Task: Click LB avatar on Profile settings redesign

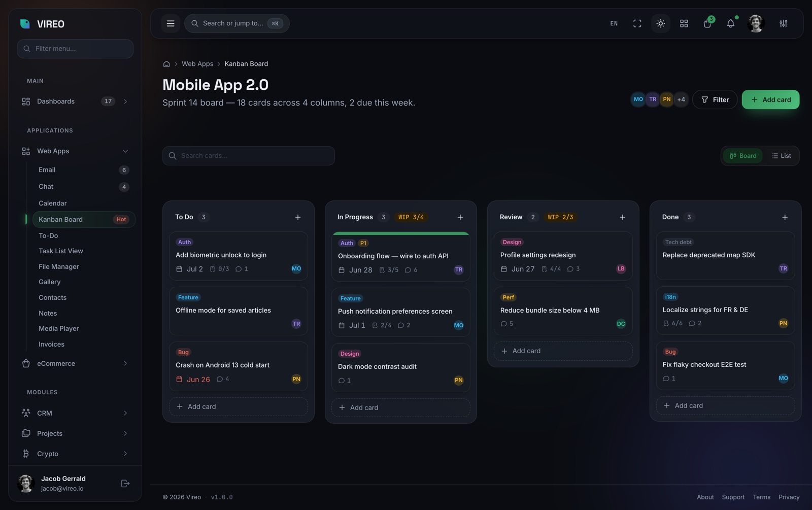Action: pyautogui.click(x=621, y=269)
